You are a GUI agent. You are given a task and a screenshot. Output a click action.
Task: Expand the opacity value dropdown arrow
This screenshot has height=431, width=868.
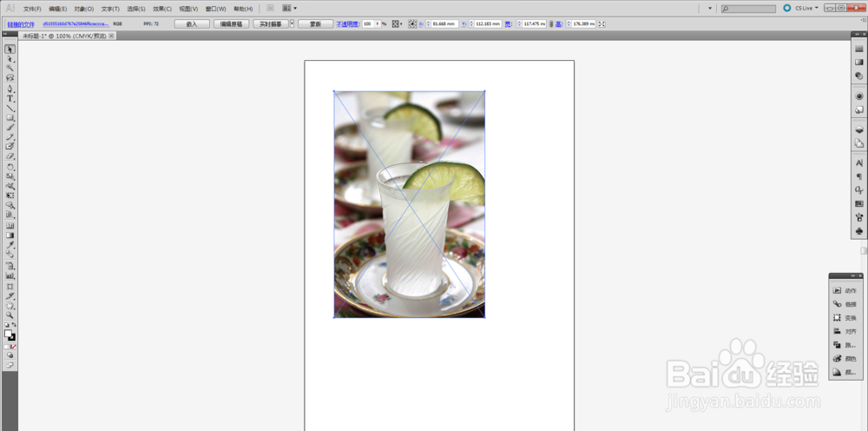pyautogui.click(x=378, y=23)
